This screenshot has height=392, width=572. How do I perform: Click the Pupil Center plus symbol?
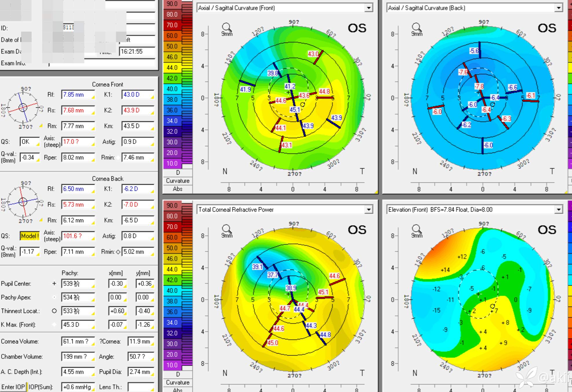click(x=54, y=284)
